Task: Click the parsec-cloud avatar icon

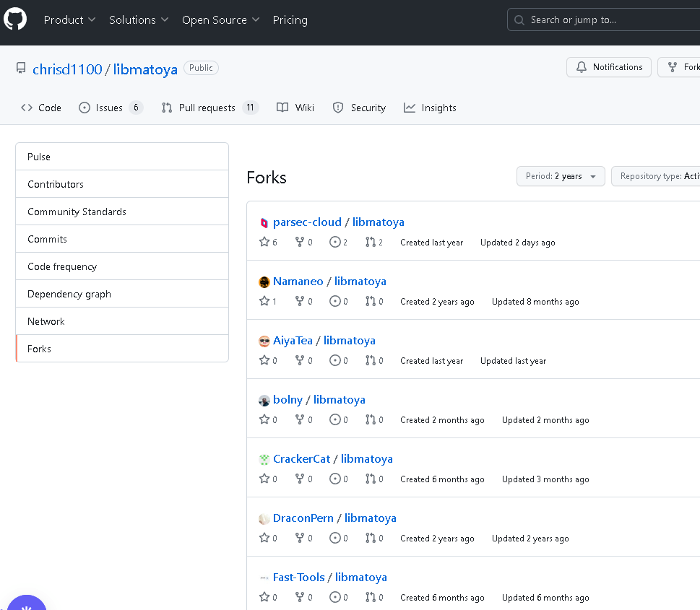Action: click(264, 222)
